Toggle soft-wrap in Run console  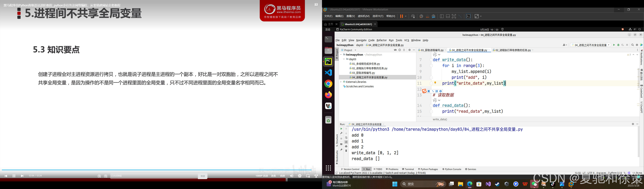click(x=346, y=138)
